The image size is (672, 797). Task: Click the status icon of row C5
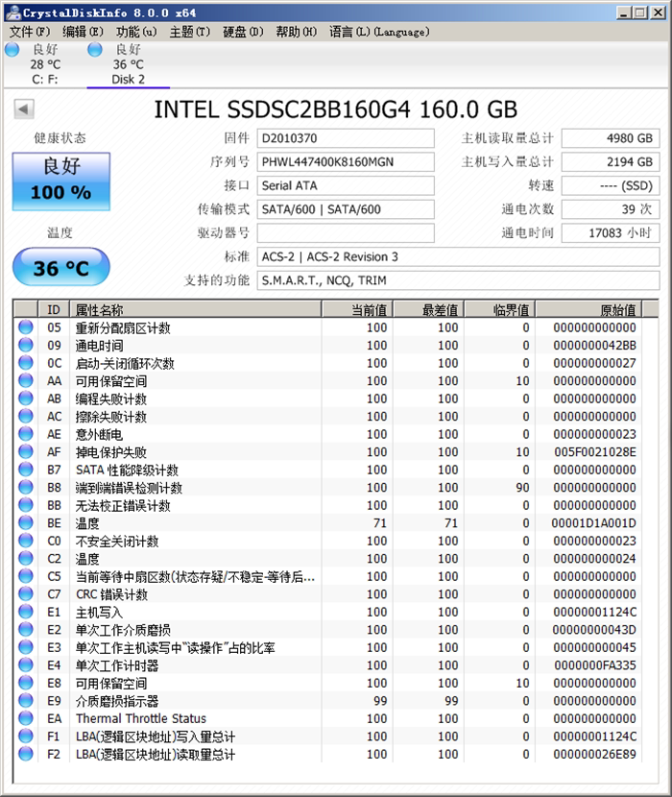click(x=26, y=576)
